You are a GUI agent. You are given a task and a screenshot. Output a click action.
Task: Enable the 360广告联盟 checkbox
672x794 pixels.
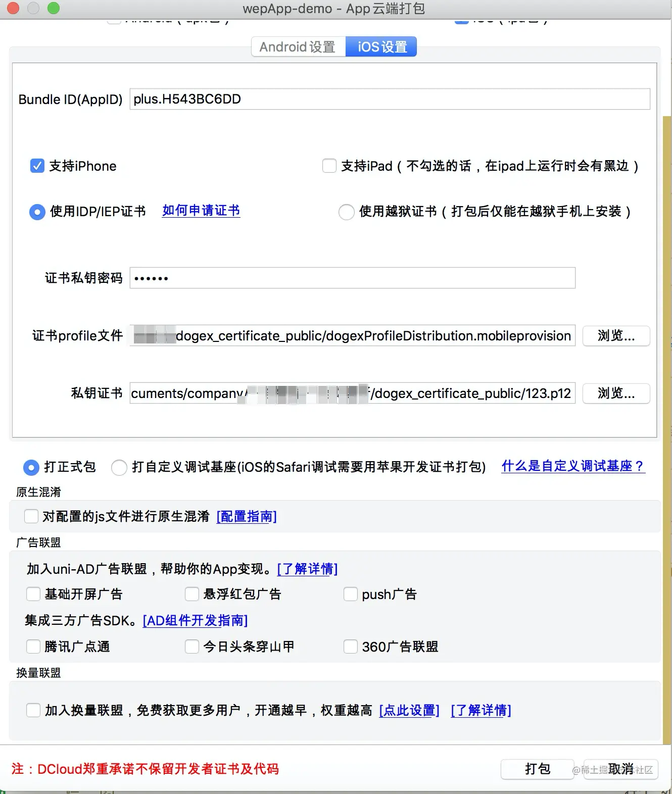(351, 647)
